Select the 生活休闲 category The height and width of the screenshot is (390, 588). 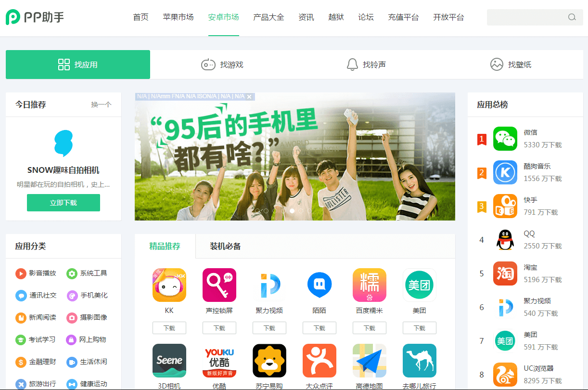point(87,362)
